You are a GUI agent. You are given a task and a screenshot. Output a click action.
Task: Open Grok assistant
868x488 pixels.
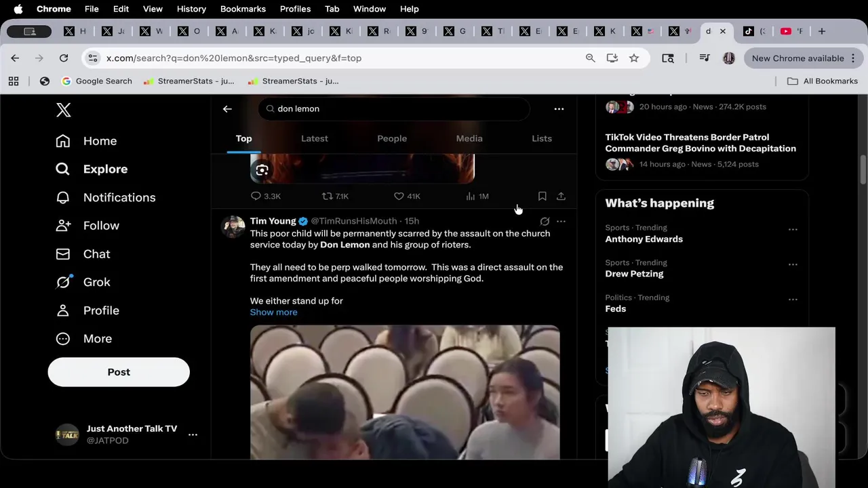(83, 282)
